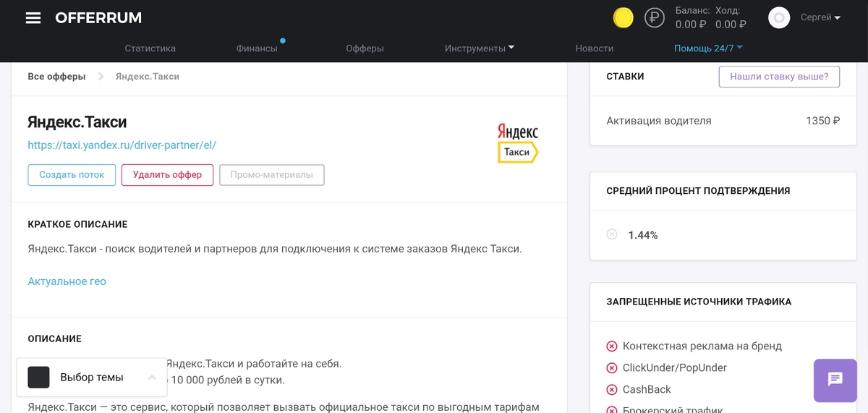Screen dimensions: 868x413
Task: Click the yellow coin icon
Action: [x=623, y=18]
